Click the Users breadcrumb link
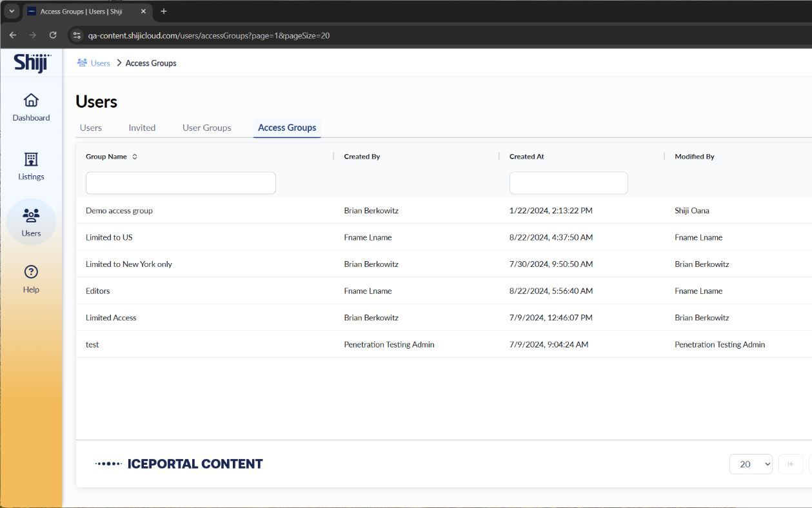Image resolution: width=812 pixels, height=508 pixels. 100,63
